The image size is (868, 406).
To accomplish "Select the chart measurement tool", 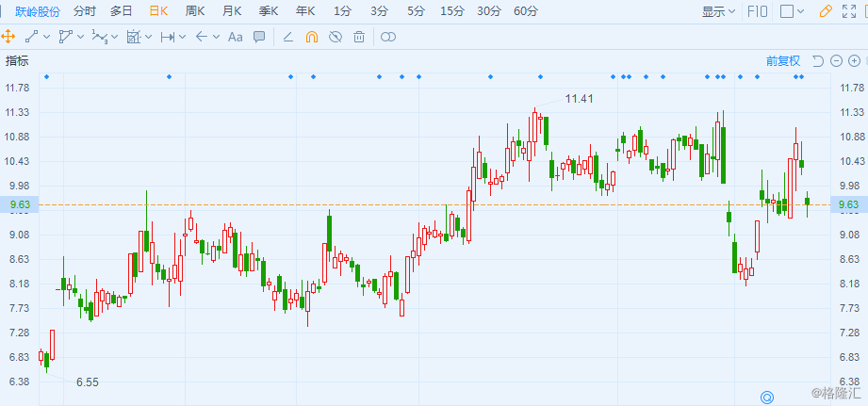I will coord(134,37).
